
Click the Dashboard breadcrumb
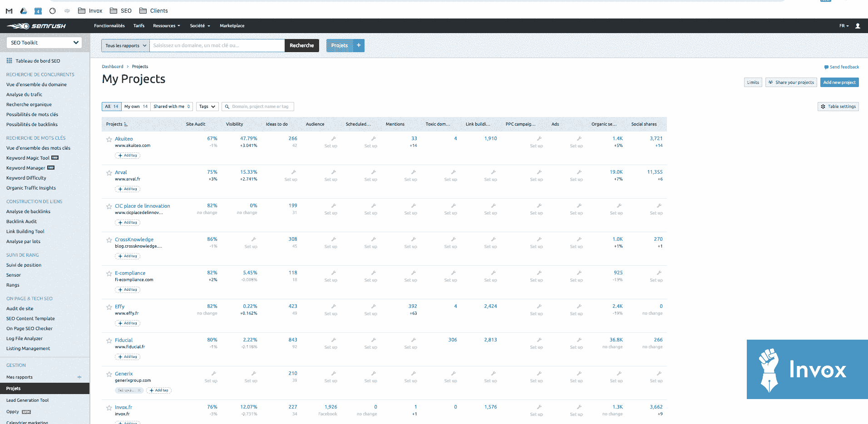coord(113,67)
